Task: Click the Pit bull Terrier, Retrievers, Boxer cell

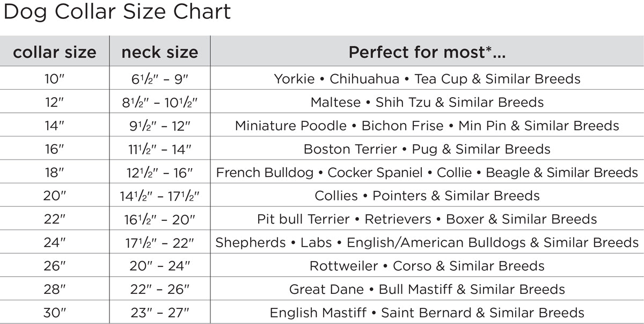Action: pyautogui.click(x=427, y=219)
